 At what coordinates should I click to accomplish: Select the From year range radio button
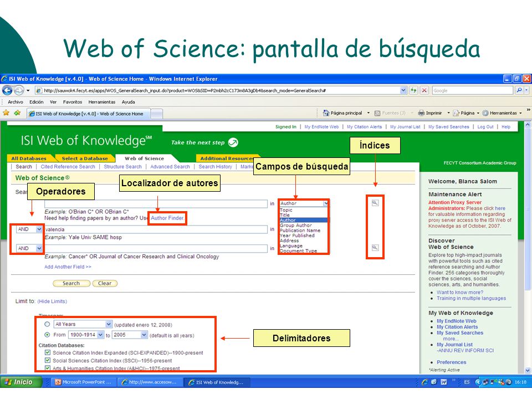tap(47, 335)
